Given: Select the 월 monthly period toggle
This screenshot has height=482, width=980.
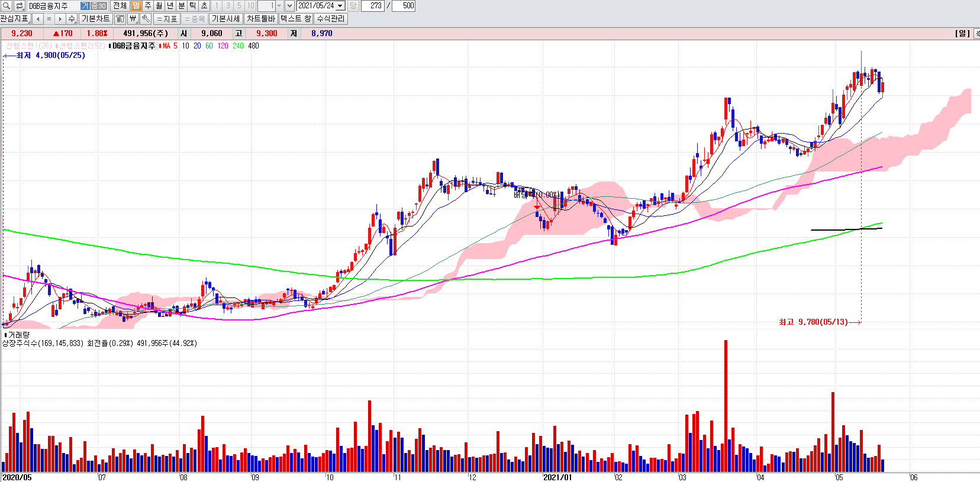Looking at the screenshot, I should coord(159,5).
